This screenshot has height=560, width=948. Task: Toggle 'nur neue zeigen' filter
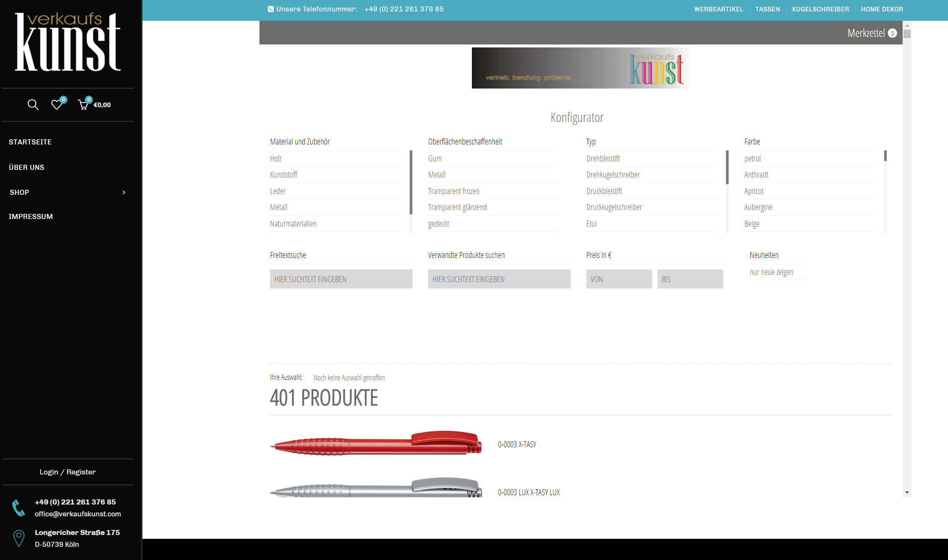[771, 272]
